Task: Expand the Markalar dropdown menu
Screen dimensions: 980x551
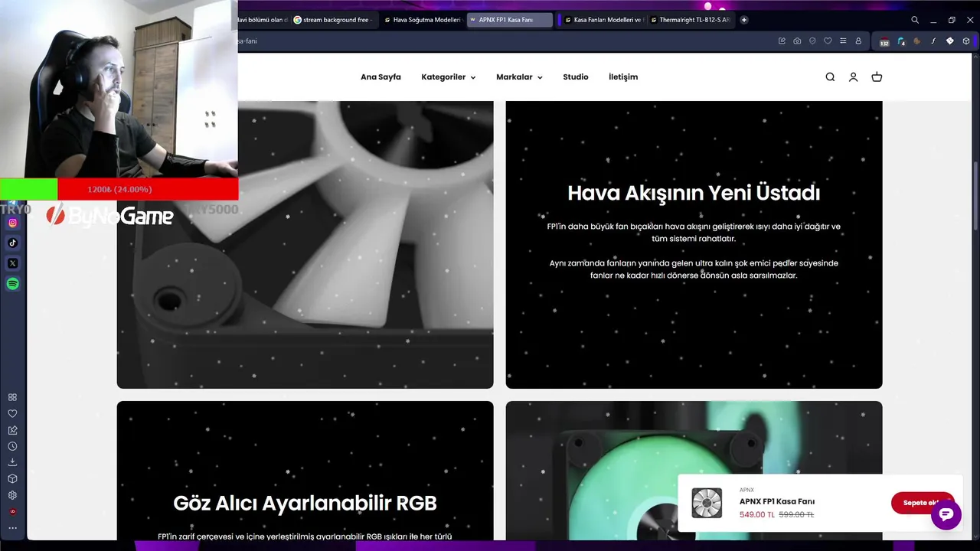Action: pos(519,77)
